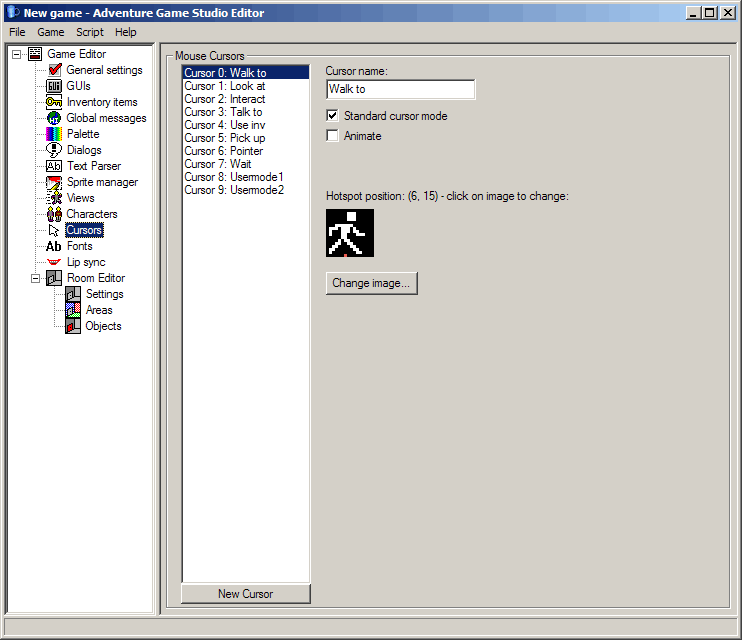The width and height of the screenshot is (742, 640).
Task: Open the Sprite manager tree entry
Action: (x=102, y=182)
